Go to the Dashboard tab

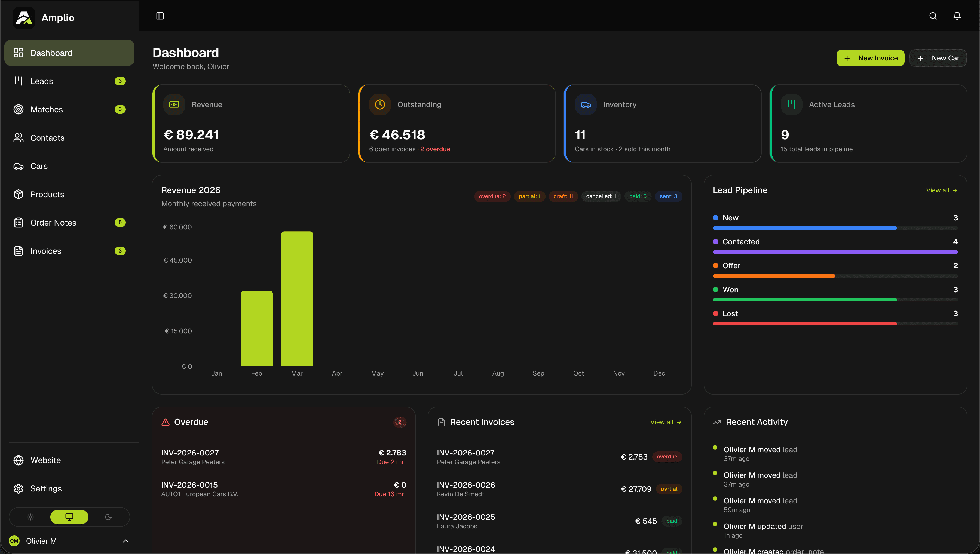(51, 53)
